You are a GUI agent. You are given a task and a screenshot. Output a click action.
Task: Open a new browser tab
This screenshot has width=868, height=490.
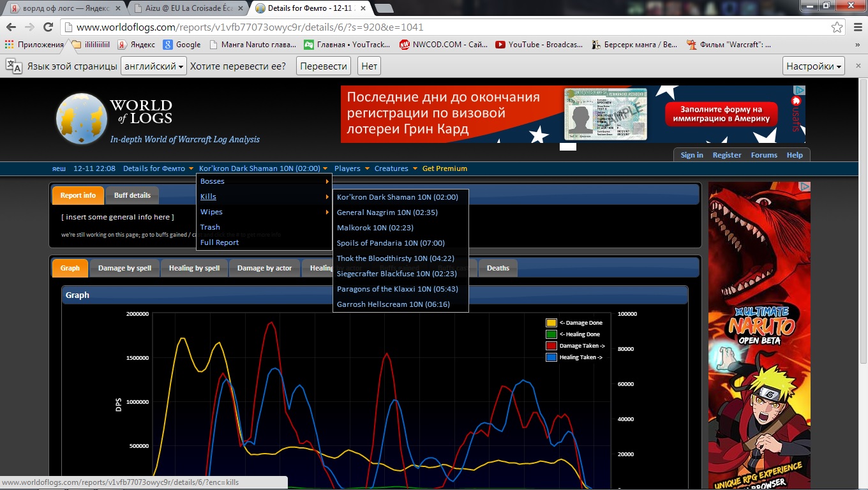click(384, 8)
